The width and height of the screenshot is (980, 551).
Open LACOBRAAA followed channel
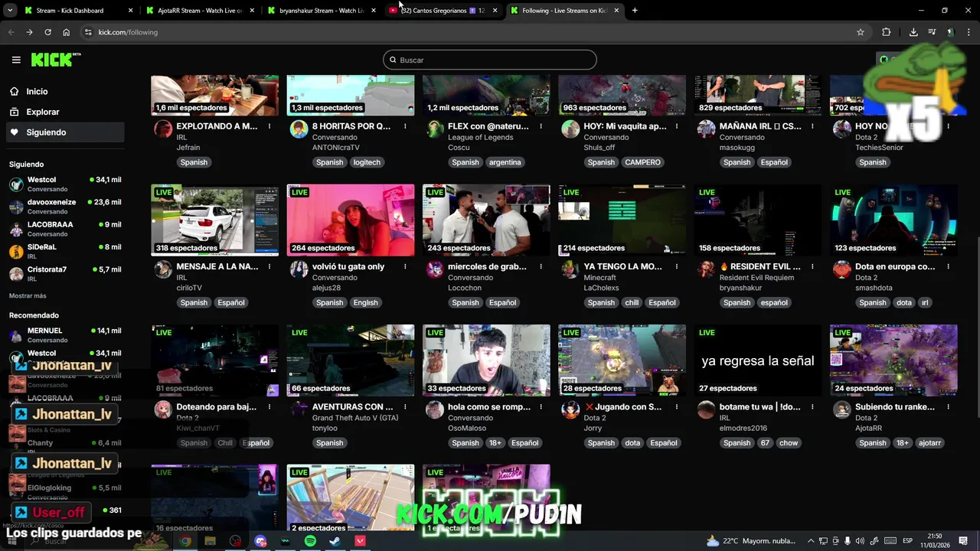[65, 229]
